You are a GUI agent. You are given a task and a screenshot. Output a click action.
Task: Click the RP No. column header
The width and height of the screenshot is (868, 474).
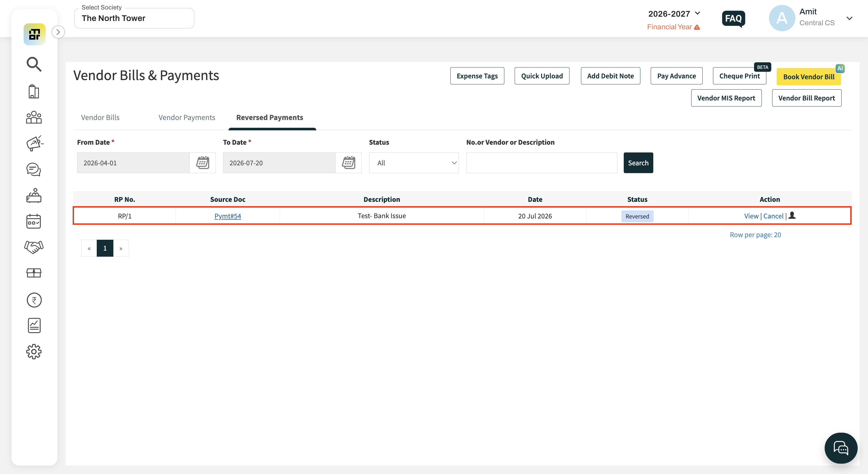pos(125,199)
